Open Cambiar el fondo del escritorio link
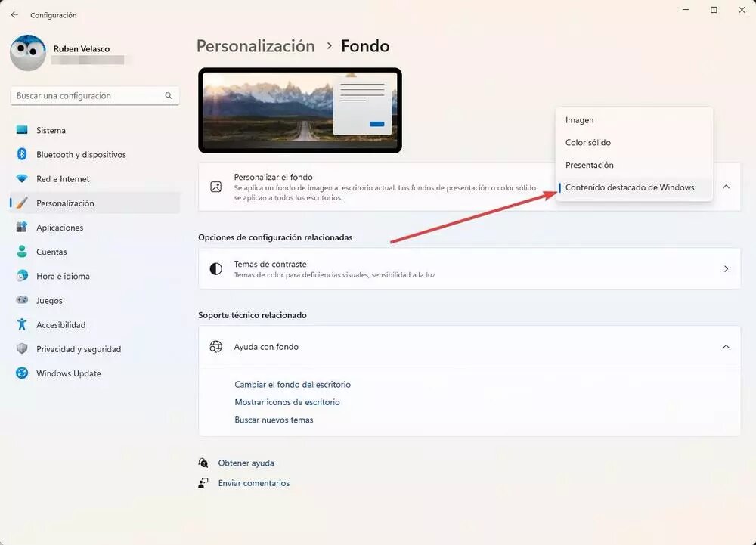This screenshot has width=756, height=545. 293,385
